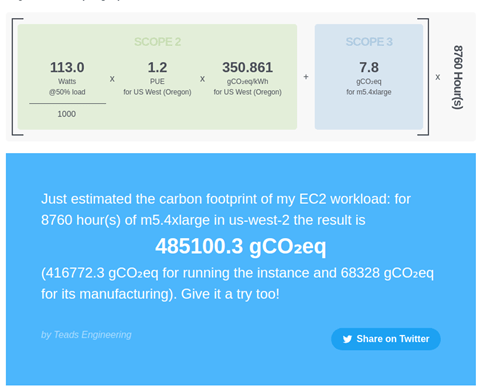The height and width of the screenshot is (389, 480).
Task: Select the Just estimated the carbon footprint sentence
Action: (x=226, y=210)
